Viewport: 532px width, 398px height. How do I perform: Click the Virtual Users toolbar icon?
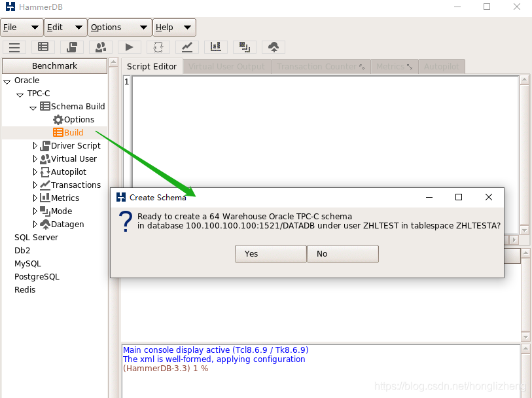coord(101,47)
